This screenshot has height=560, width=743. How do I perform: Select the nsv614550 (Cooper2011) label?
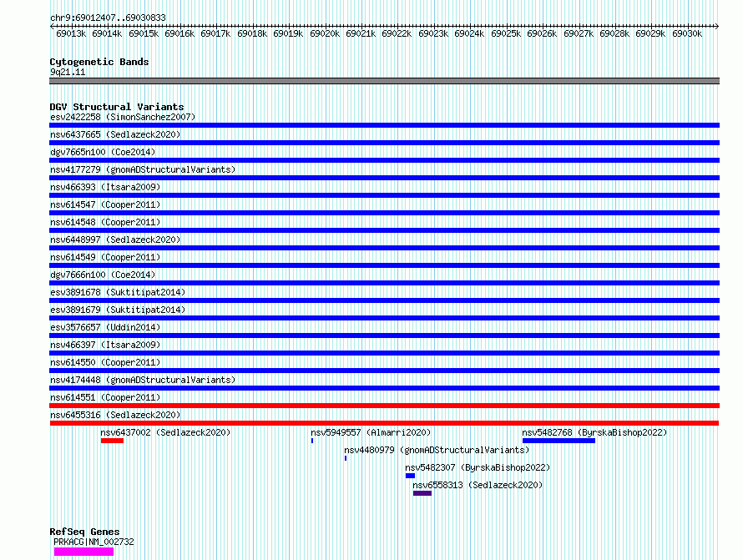[105, 362]
